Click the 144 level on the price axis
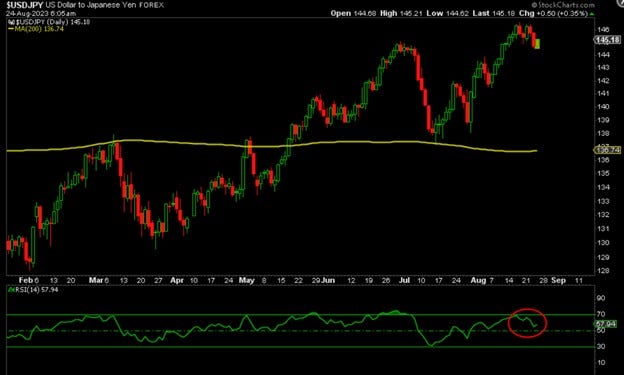Viewport: 624px width, 375px height. point(603,55)
